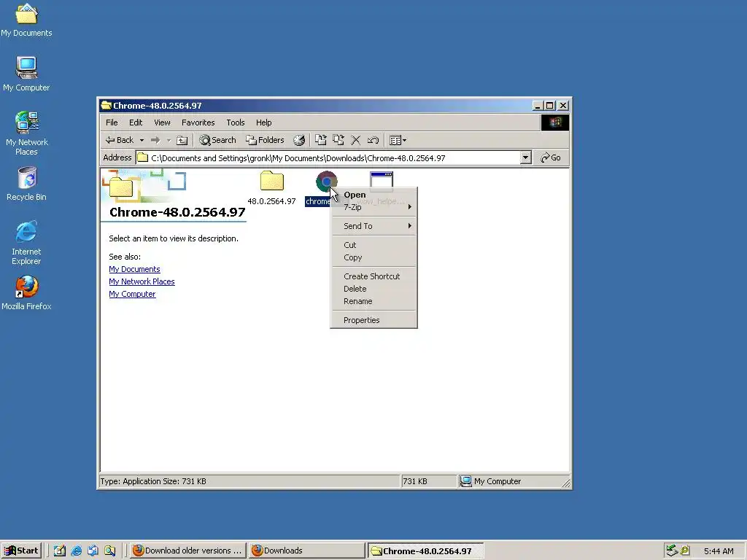The width and height of the screenshot is (747, 560).
Task: Open the Favorites menu
Action: pyautogui.click(x=198, y=122)
